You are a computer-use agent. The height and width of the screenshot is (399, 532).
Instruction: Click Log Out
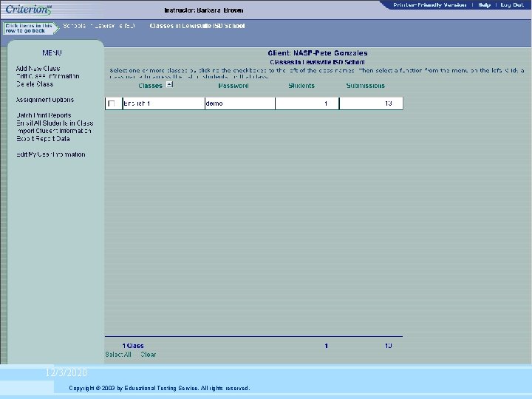512,5
